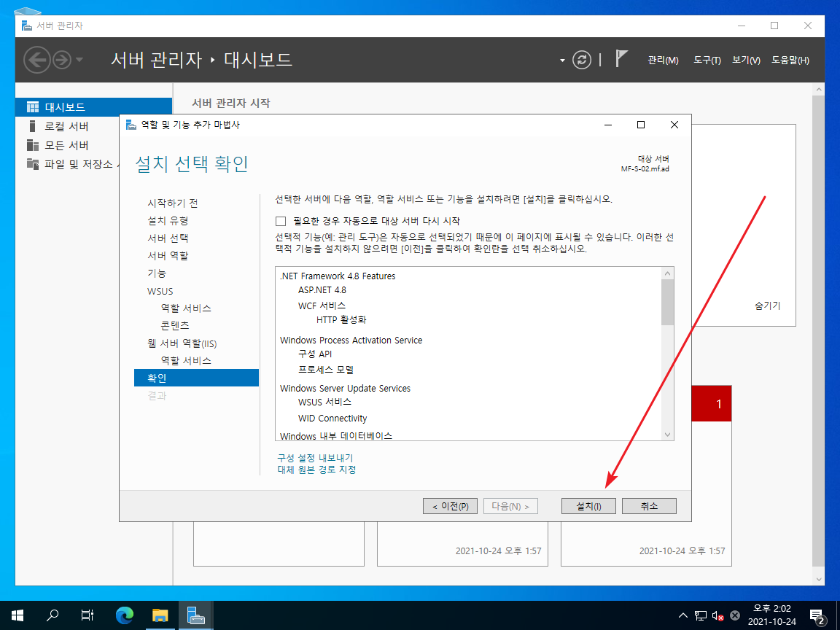The width and height of the screenshot is (840, 630).
Task: Show hidden system tray icons chevron
Action: [x=683, y=615]
